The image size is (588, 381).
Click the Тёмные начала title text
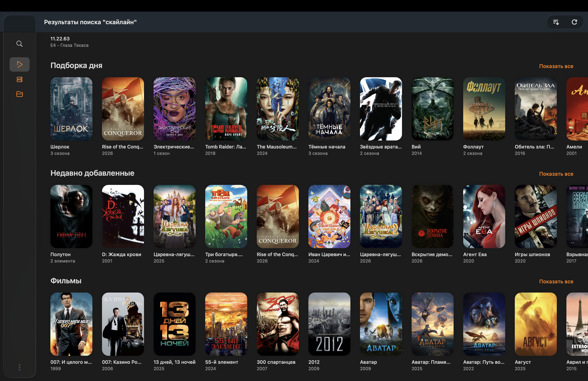(x=327, y=147)
